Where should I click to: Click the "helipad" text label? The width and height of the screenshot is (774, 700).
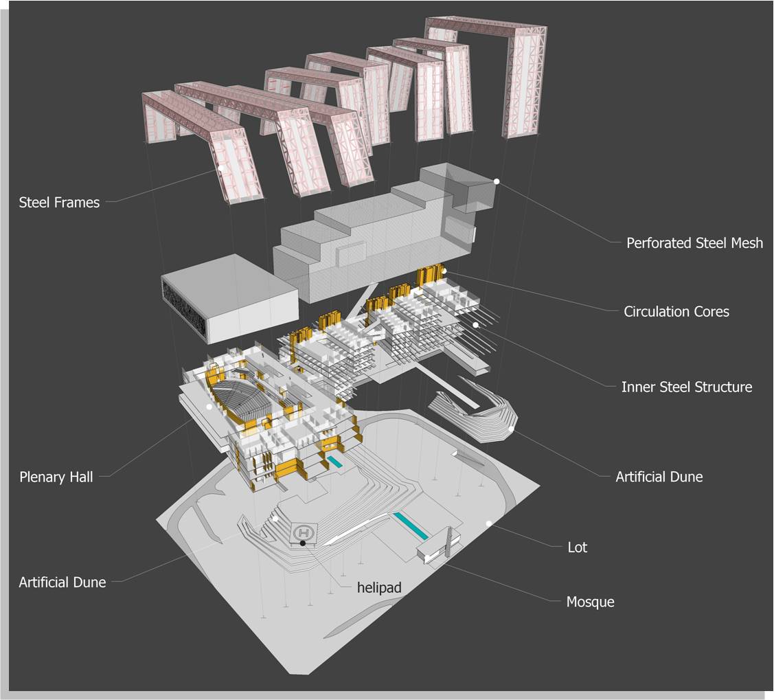pos(379,587)
